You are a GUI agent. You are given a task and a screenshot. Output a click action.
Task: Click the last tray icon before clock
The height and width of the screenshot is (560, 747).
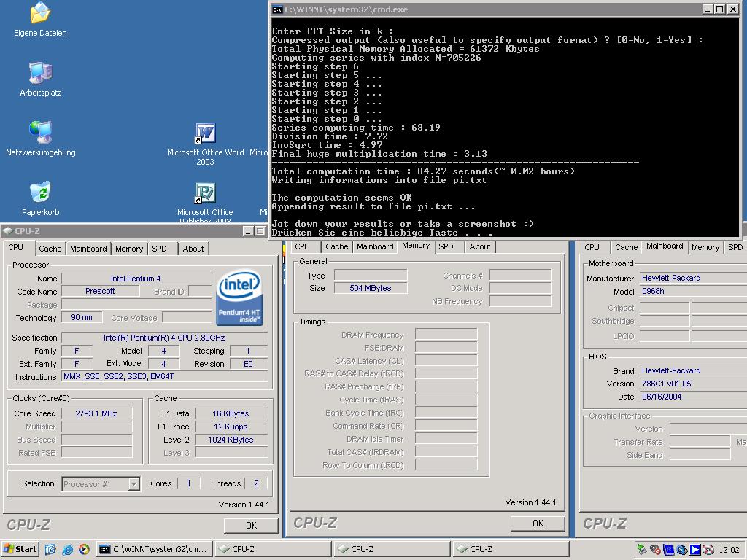(x=708, y=550)
